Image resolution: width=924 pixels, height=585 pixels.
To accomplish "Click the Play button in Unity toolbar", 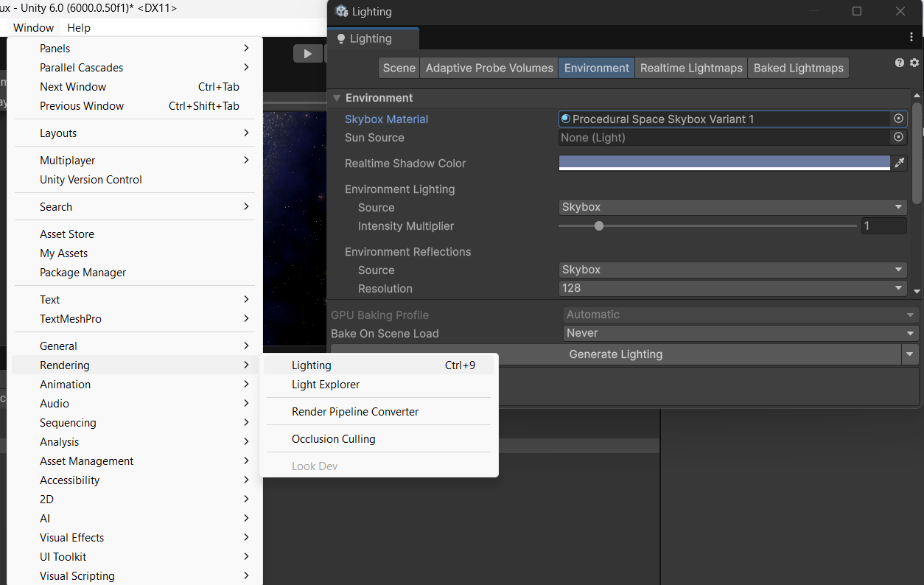I will click(x=307, y=53).
